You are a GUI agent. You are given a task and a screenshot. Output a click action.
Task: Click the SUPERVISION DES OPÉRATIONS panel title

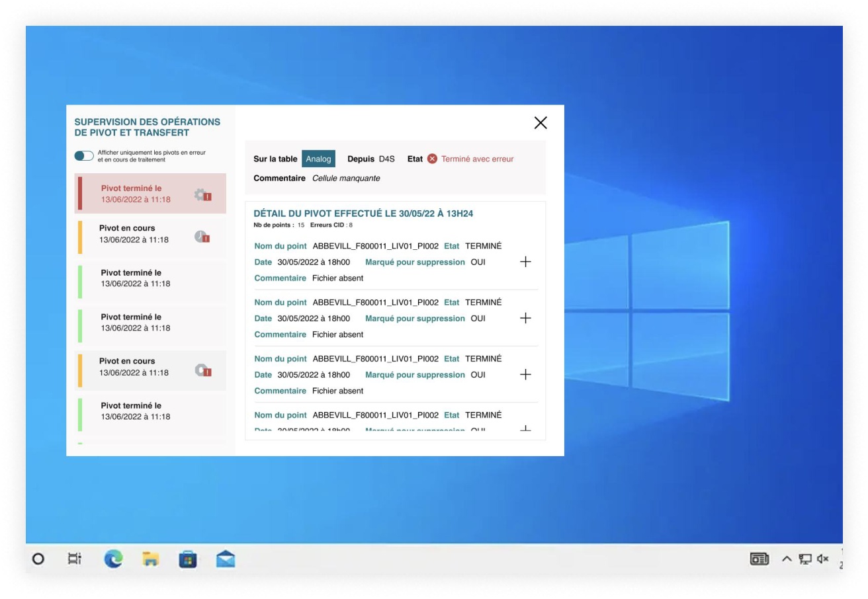(x=147, y=127)
